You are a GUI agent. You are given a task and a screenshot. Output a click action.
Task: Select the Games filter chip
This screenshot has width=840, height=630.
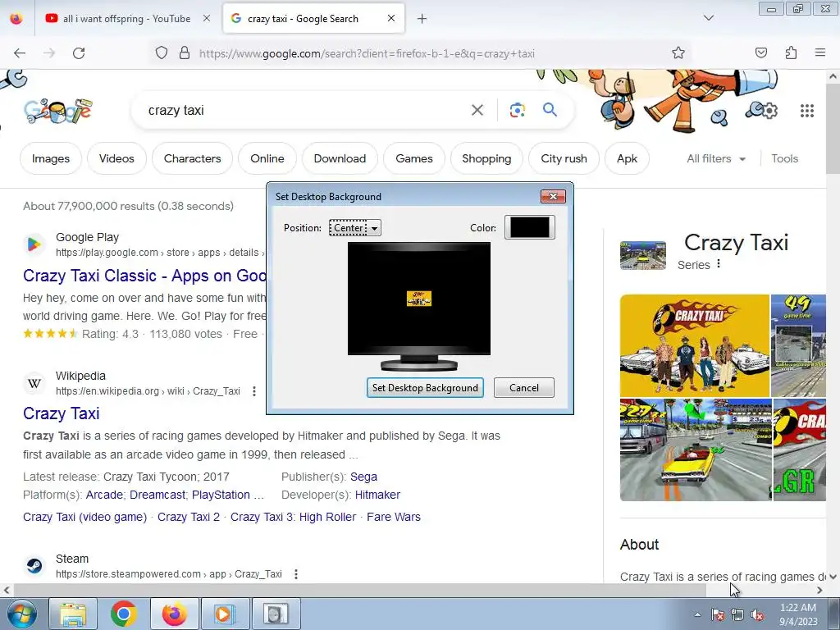[x=414, y=158]
